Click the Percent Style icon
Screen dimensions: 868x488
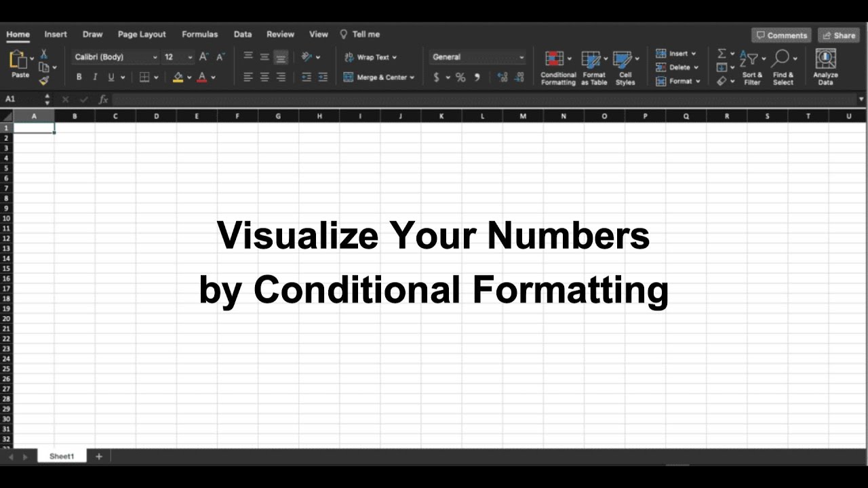click(460, 77)
